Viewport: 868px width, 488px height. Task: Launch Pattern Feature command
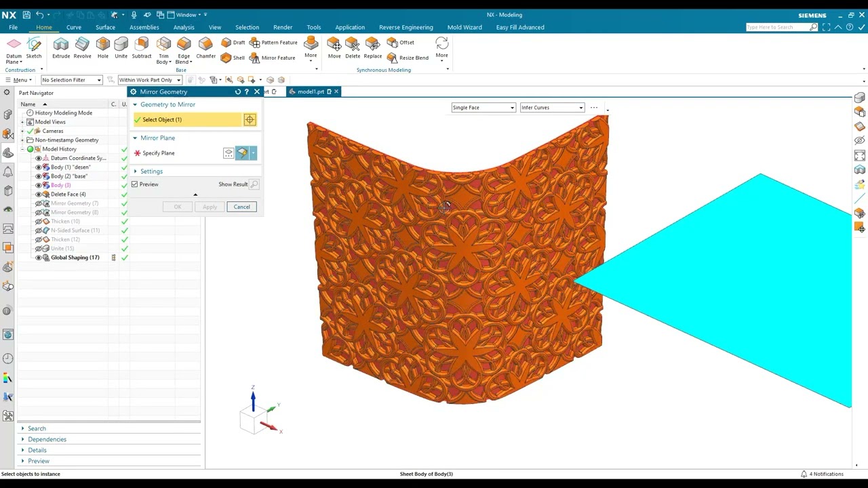(x=273, y=42)
